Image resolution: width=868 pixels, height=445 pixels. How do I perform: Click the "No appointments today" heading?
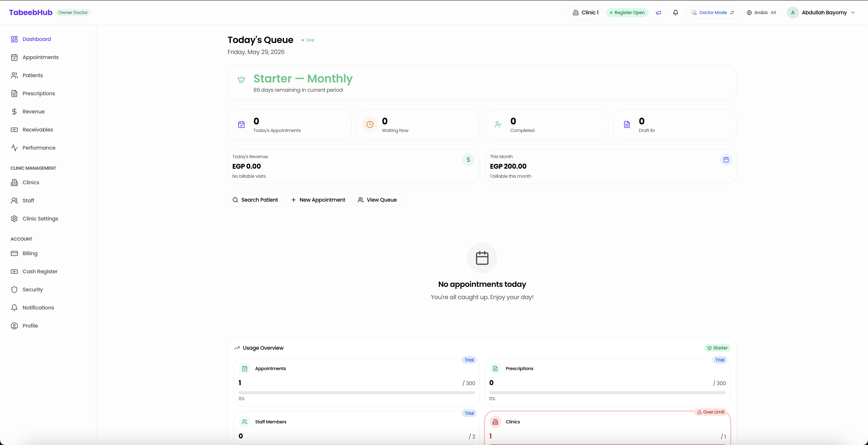[x=482, y=284]
